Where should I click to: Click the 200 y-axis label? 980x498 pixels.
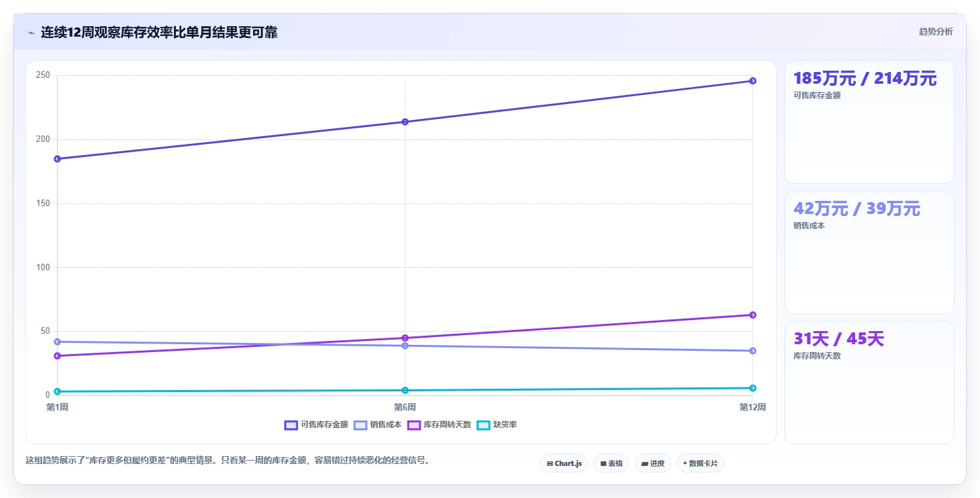click(x=43, y=139)
